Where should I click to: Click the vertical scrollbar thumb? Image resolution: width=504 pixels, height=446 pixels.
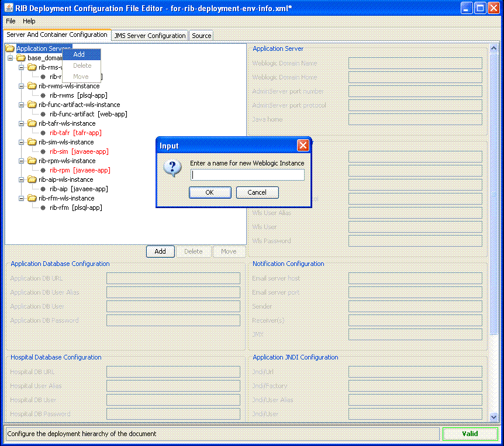point(494,194)
